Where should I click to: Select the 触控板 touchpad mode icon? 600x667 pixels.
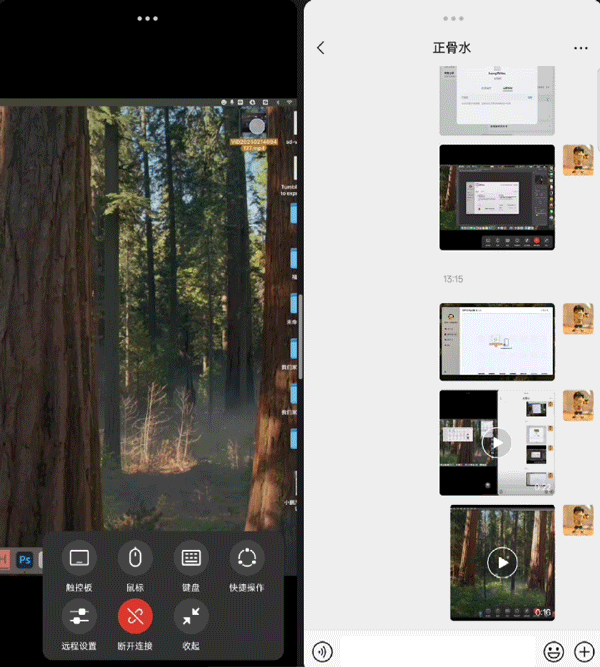pyautogui.click(x=80, y=558)
